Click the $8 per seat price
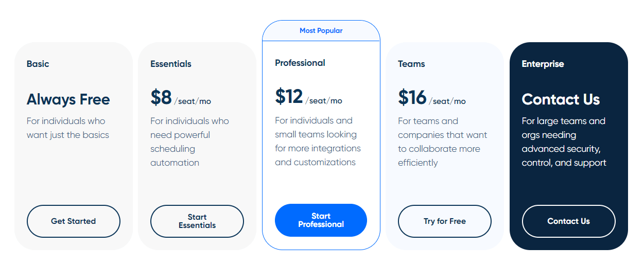The height and width of the screenshot is (264, 644). [180, 98]
